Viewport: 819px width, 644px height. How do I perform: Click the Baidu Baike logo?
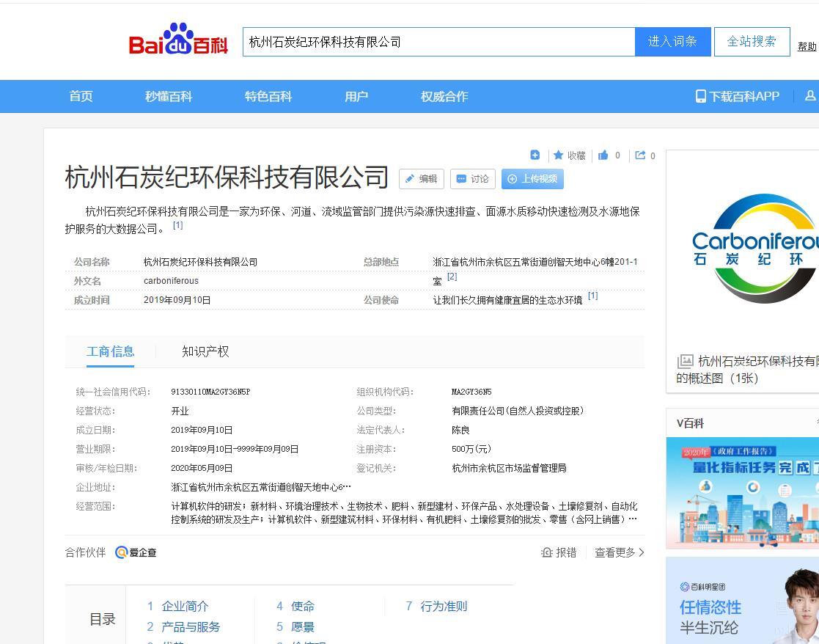pyautogui.click(x=178, y=40)
